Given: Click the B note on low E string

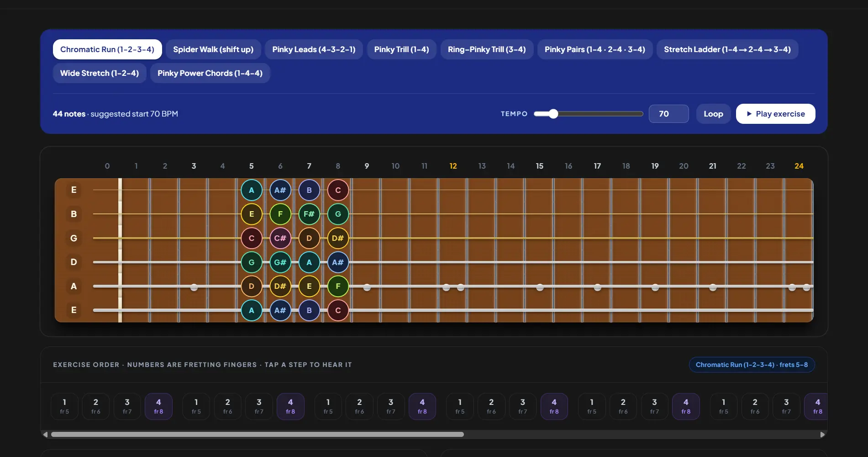Looking at the screenshot, I should 309,310.
